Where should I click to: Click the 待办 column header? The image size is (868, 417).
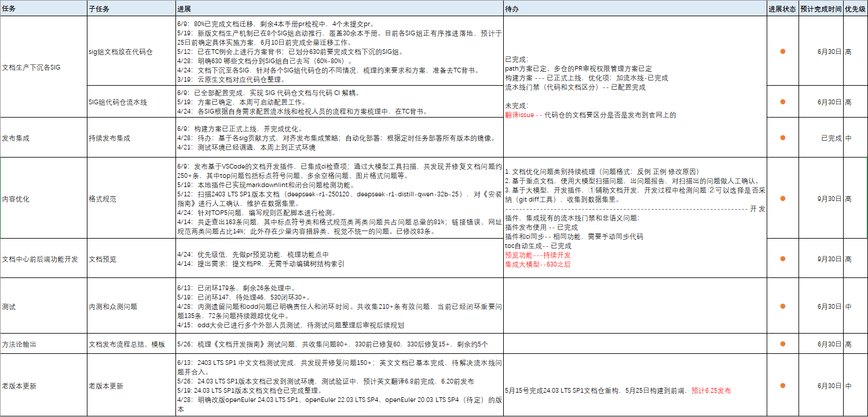pos(512,9)
